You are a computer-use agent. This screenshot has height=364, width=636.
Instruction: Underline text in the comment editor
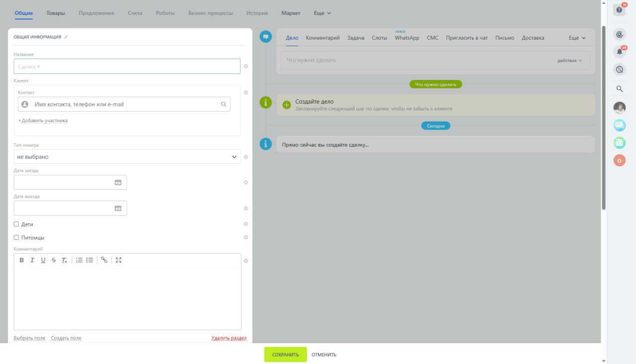[43, 260]
